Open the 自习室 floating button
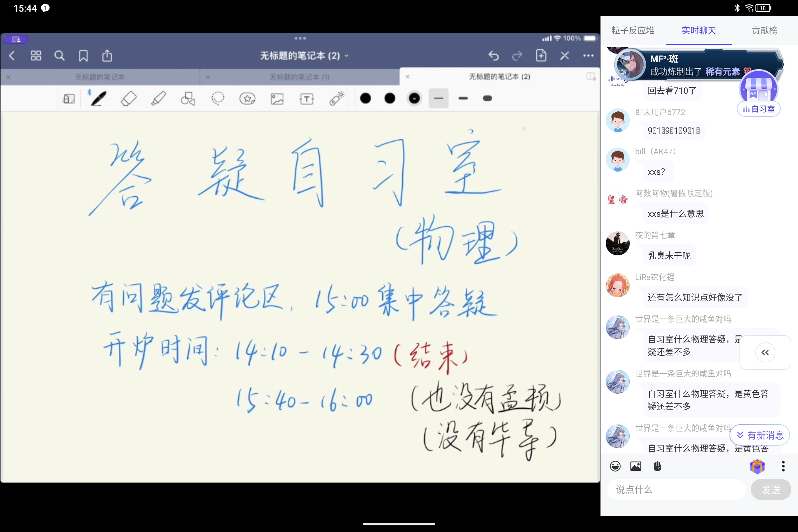This screenshot has width=798, height=532. 759,93
